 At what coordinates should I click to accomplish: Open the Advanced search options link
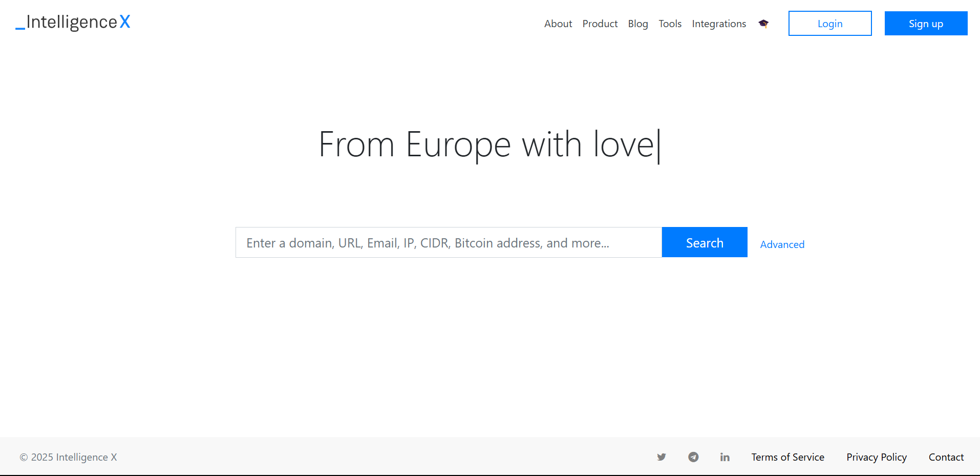pos(782,244)
